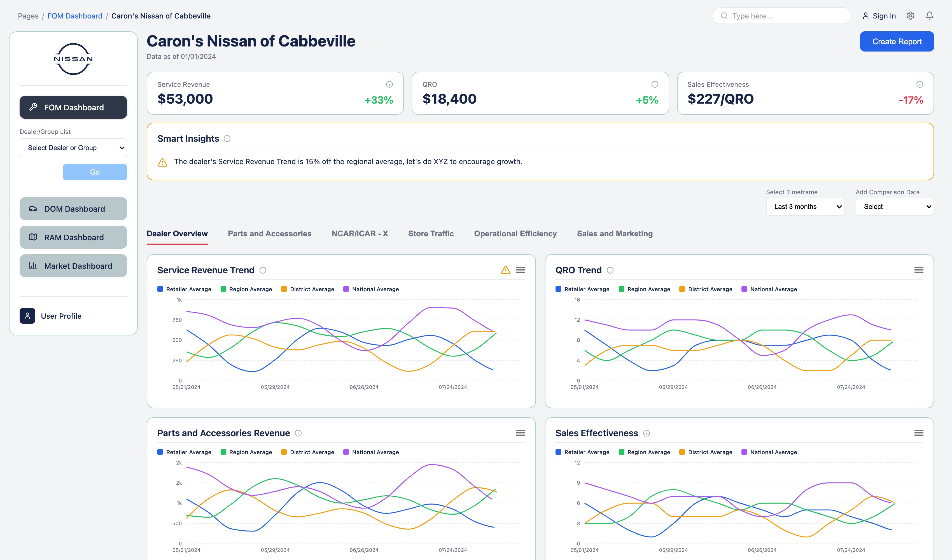Click the $53,000 Service Revenue value

pos(185,99)
